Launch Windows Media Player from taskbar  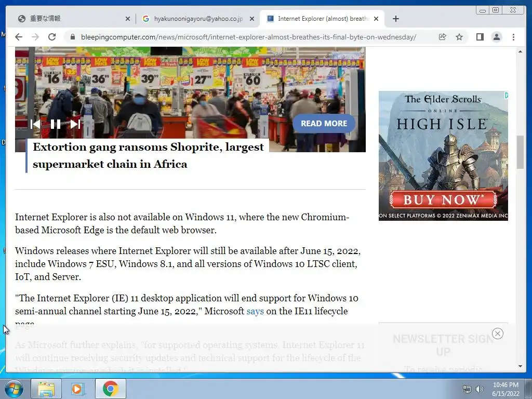pos(78,389)
